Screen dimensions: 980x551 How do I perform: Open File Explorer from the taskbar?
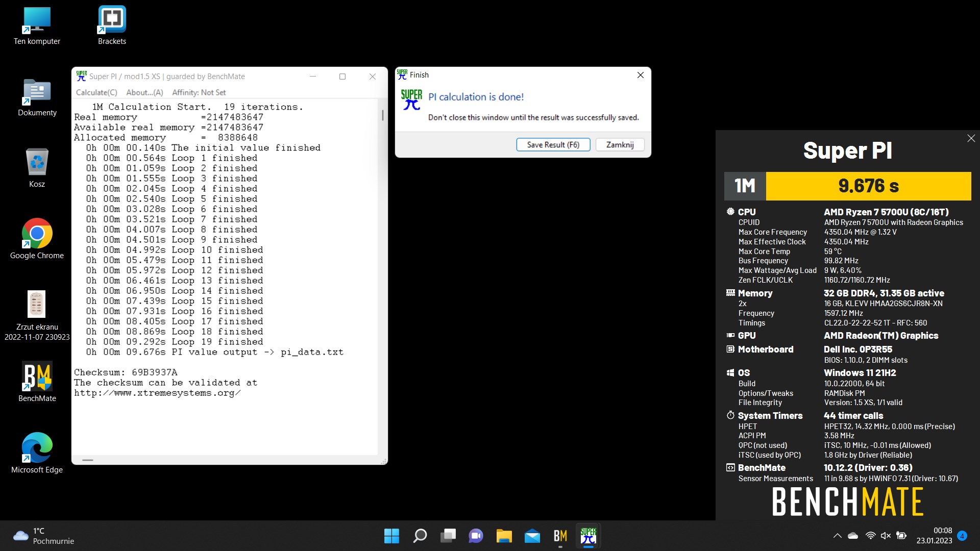pos(504,536)
